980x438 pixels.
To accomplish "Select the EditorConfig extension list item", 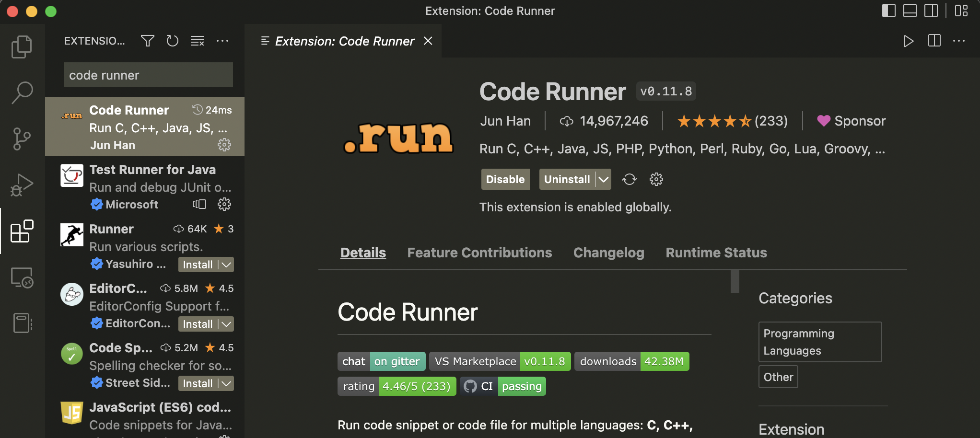I will click(145, 305).
